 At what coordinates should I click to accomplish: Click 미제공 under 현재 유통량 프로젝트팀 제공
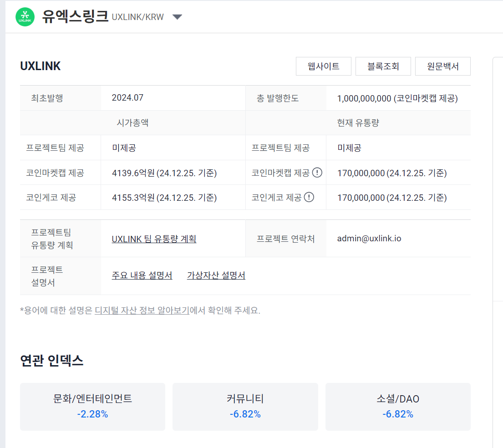(349, 148)
